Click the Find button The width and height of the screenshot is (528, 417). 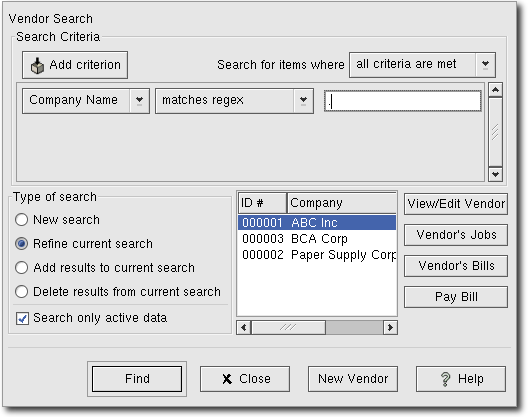137,379
